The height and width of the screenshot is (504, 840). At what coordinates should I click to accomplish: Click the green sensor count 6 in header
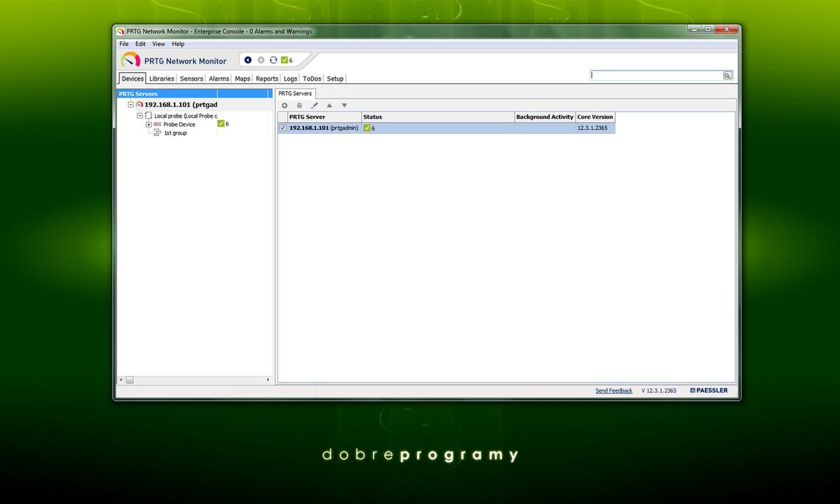click(x=287, y=60)
